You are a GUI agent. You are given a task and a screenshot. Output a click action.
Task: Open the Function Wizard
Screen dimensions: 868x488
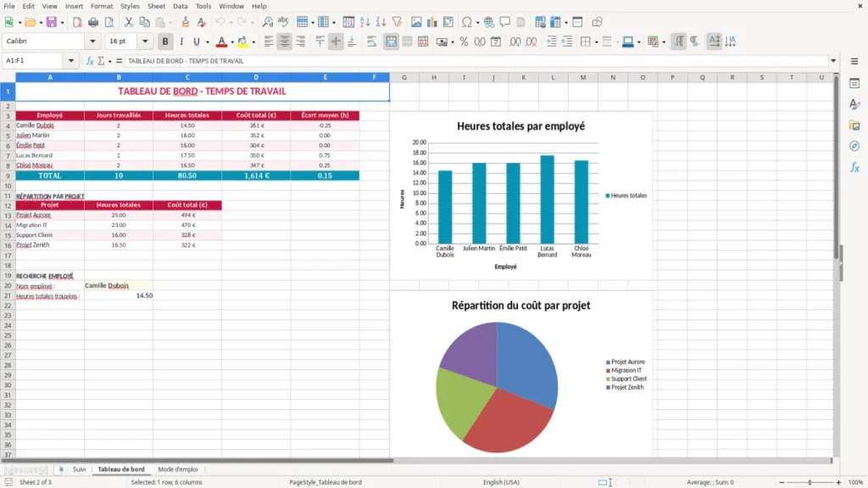pos(90,61)
